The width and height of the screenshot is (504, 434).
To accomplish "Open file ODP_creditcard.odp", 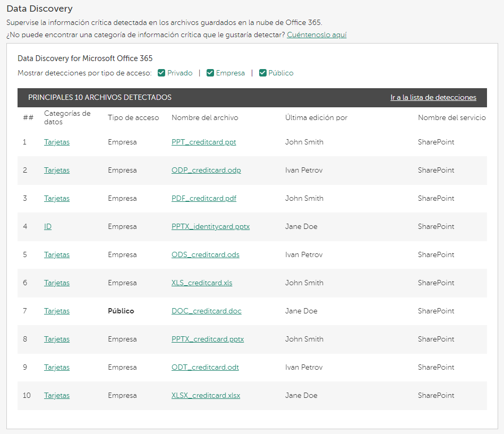I will pos(206,171).
